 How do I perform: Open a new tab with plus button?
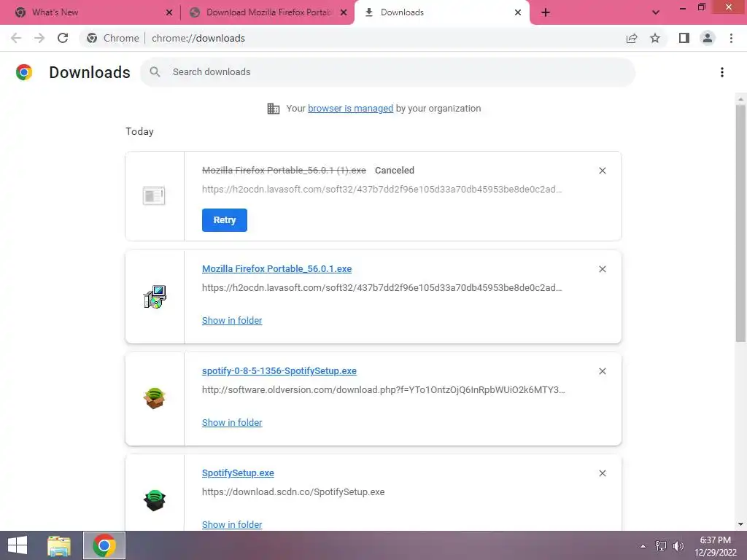(x=546, y=12)
